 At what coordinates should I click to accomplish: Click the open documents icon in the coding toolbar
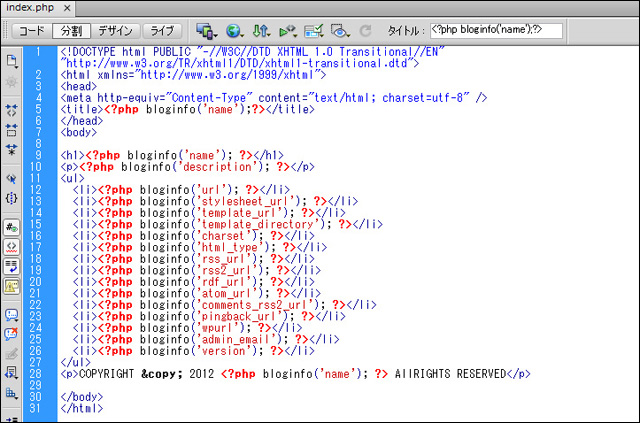click(x=12, y=61)
